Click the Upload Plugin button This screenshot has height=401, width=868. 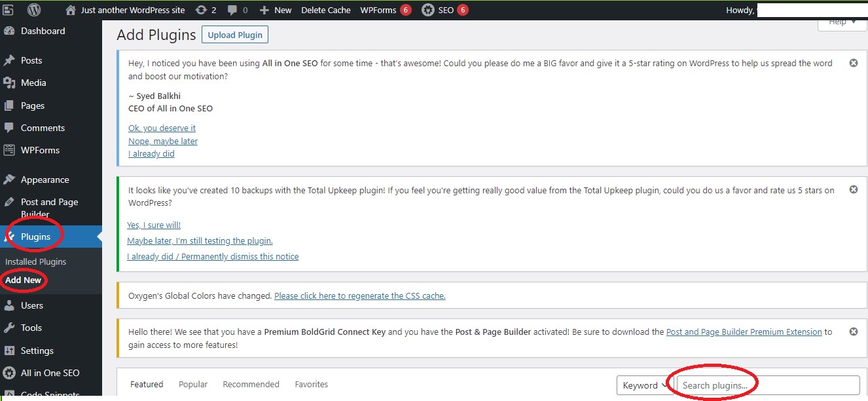pos(235,35)
